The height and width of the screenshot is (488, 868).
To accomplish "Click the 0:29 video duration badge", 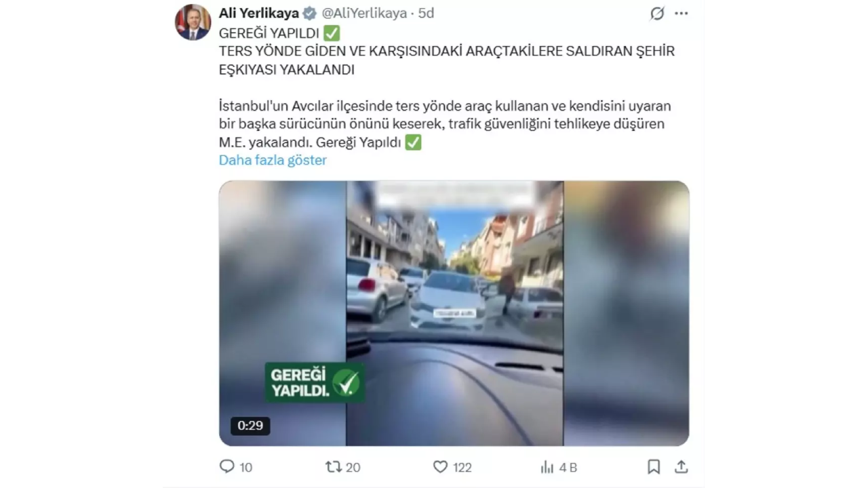I will 250,426.
